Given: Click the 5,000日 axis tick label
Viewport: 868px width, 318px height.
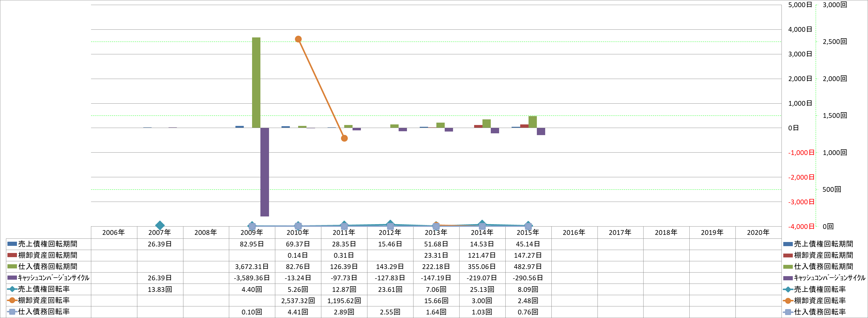Looking at the screenshot, I should (x=800, y=5).
